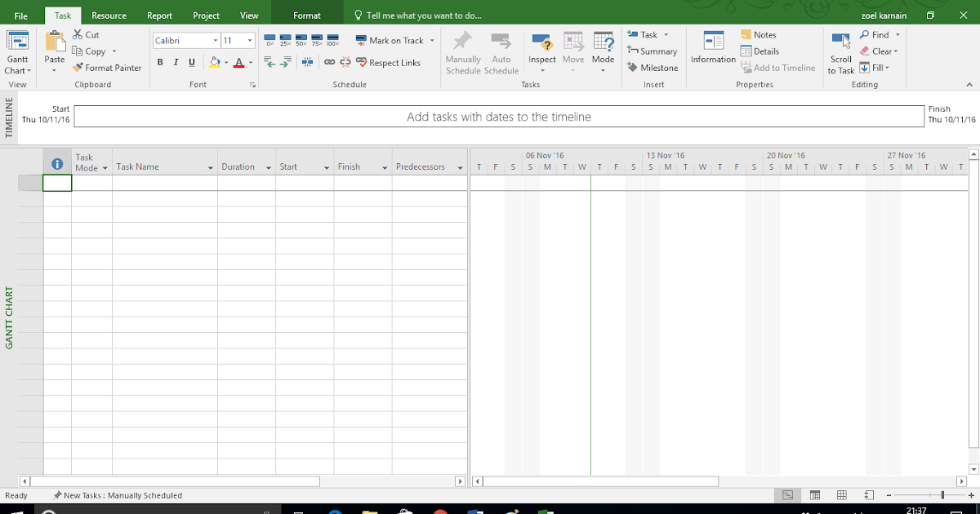Click Auto Schedule in the Tasks group
Screen dimensions: 980x514
[501, 51]
